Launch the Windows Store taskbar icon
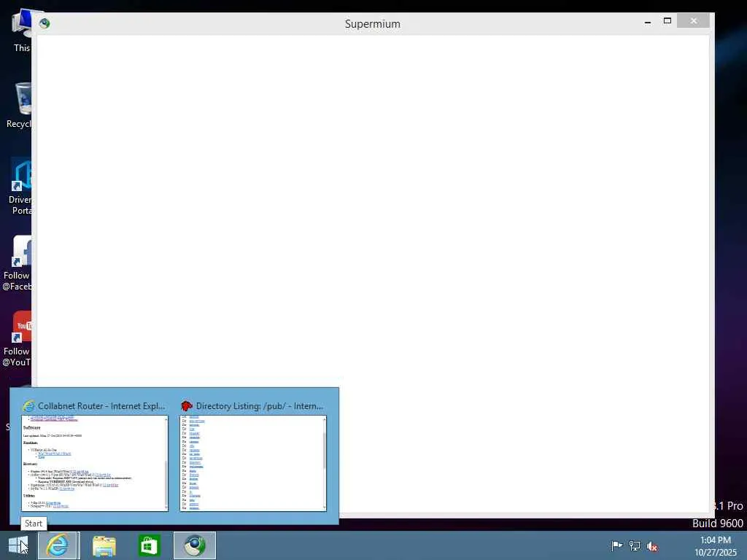 click(x=149, y=545)
